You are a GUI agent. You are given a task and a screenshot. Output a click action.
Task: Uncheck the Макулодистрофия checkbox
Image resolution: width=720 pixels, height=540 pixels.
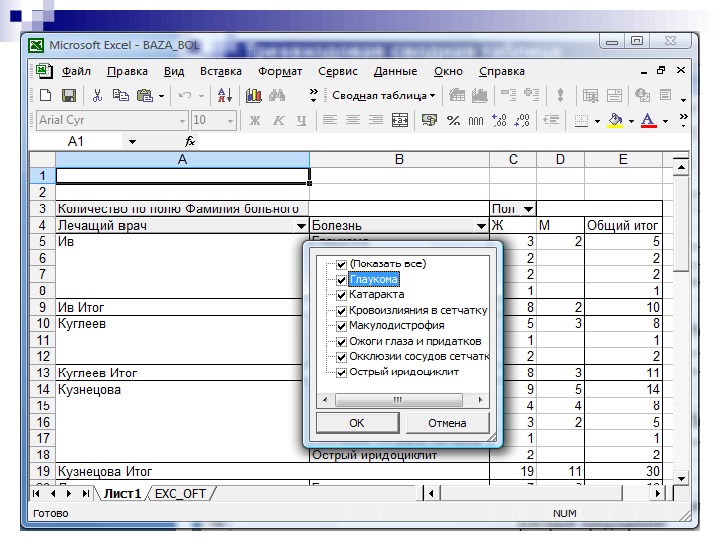pyautogui.click(x=341, y=326)
